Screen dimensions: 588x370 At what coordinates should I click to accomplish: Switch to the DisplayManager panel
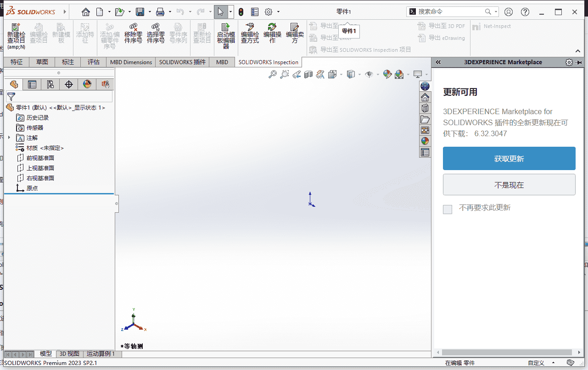coord(86,84)
